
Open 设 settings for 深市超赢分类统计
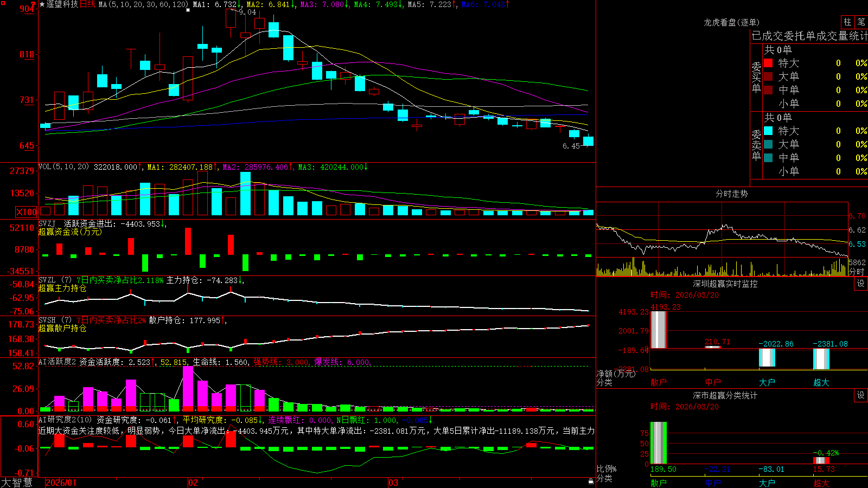861,395
